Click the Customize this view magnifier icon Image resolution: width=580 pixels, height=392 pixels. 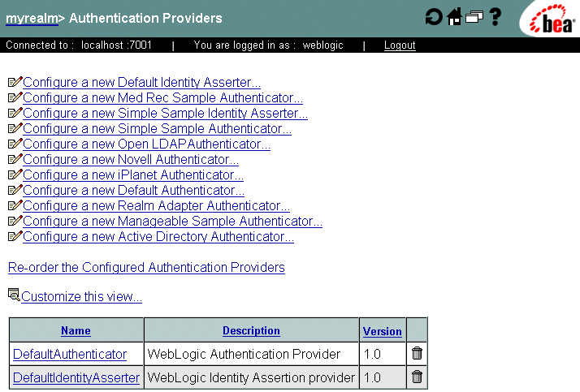[14, 295]
